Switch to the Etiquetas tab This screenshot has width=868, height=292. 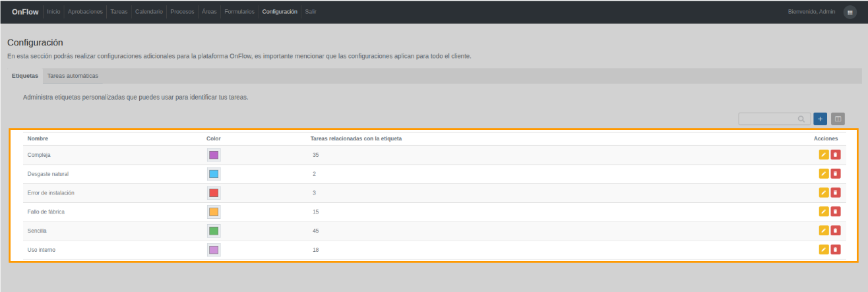pyautogui.click(x=25, y=76)
